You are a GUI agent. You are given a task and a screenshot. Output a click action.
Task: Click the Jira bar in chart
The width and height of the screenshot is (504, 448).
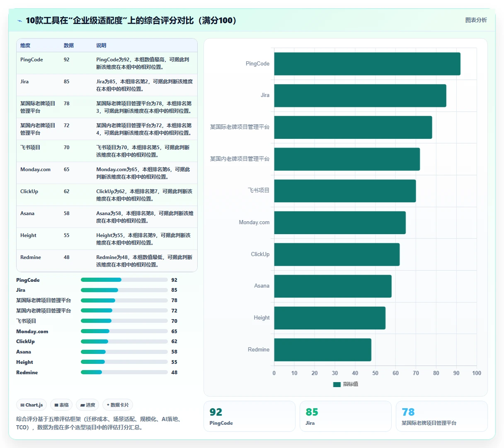tap(360, 96)
